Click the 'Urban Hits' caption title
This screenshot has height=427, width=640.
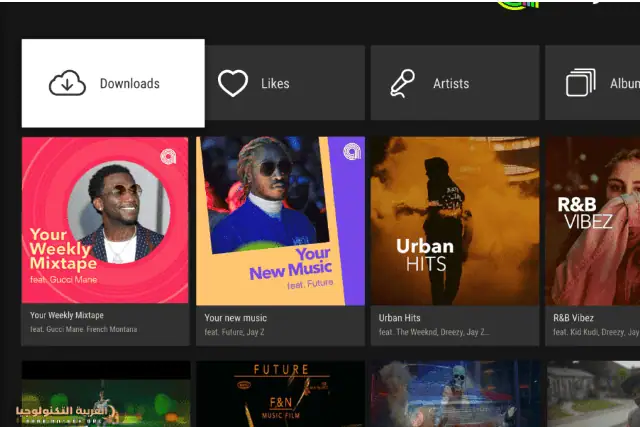(399, 318)
